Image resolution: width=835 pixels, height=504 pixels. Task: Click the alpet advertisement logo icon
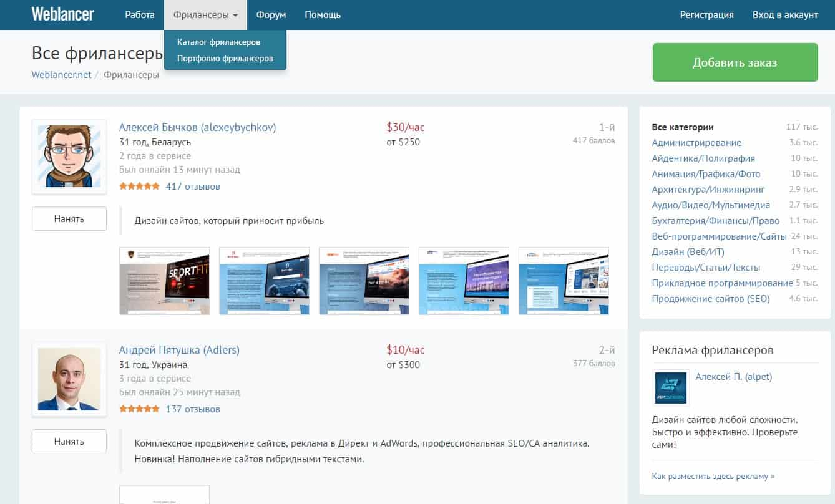click(x=670, y=387)
